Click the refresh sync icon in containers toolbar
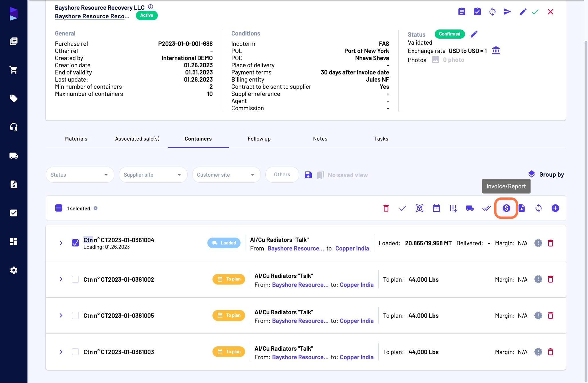Viewport: 588px width, 383px height. (538, 208)
